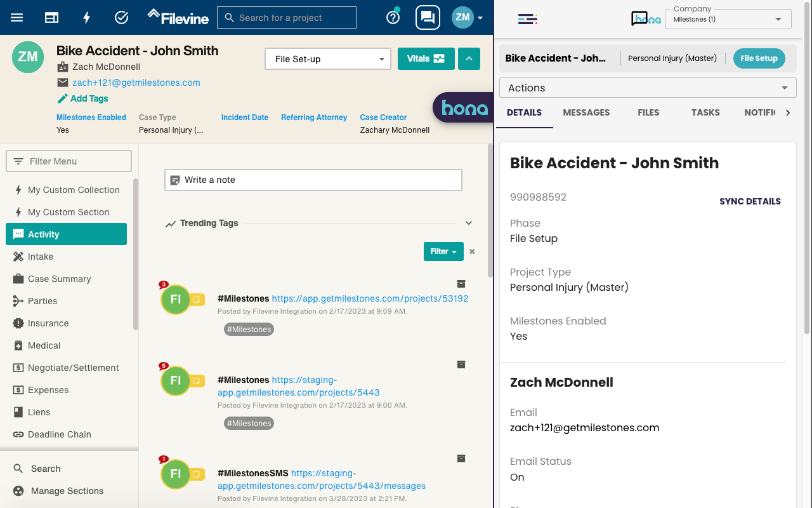
Task: Click the zach+121@getmilestones.com email link
Action: click(136, 83)
